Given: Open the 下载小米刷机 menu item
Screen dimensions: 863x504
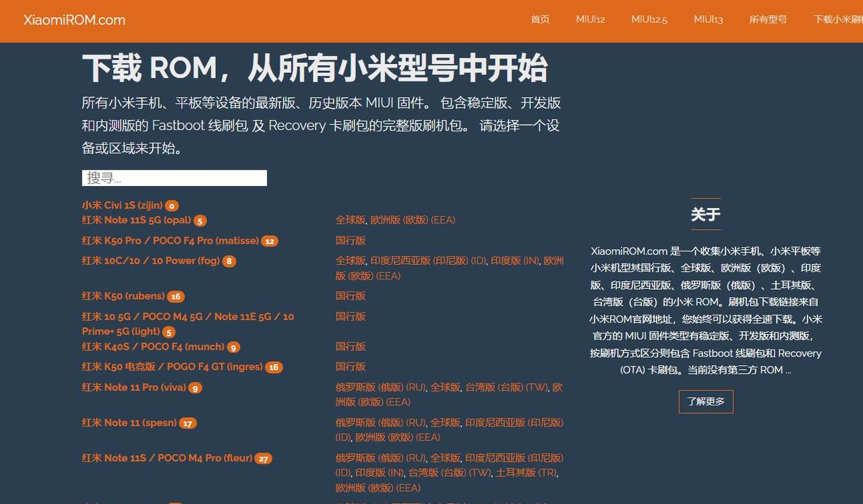Looking at the screenshot, I should click(838, 20).
